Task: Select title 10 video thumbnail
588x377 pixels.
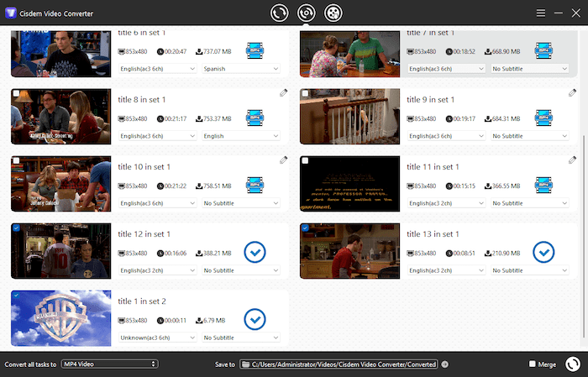Action: pos(60,184)
